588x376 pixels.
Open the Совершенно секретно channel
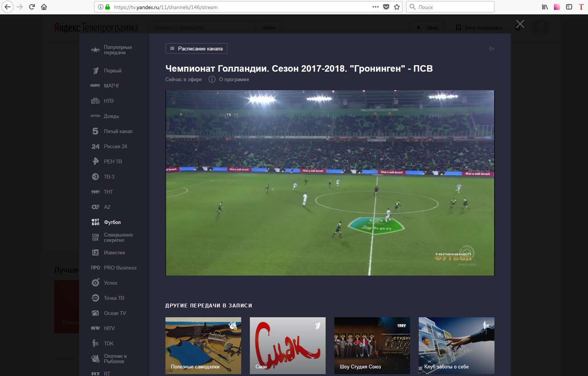click(112, 238)
